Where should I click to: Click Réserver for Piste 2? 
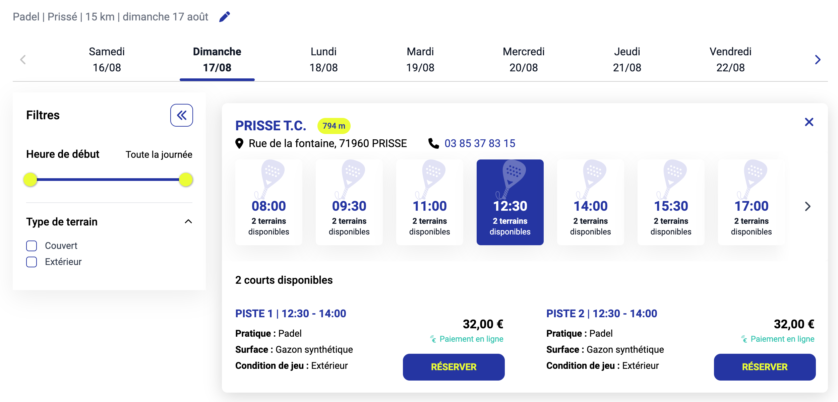click(x=764, y=367)
